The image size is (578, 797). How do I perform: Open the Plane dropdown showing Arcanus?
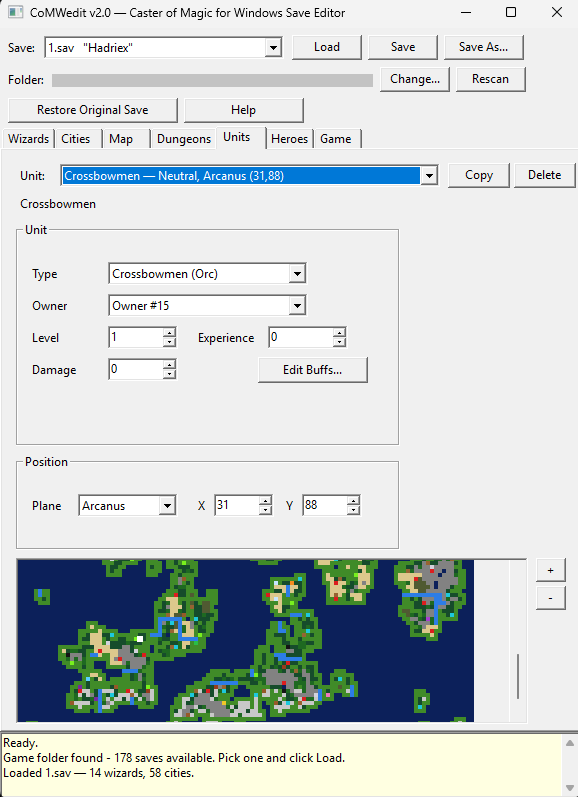click(x=167, y=506)
